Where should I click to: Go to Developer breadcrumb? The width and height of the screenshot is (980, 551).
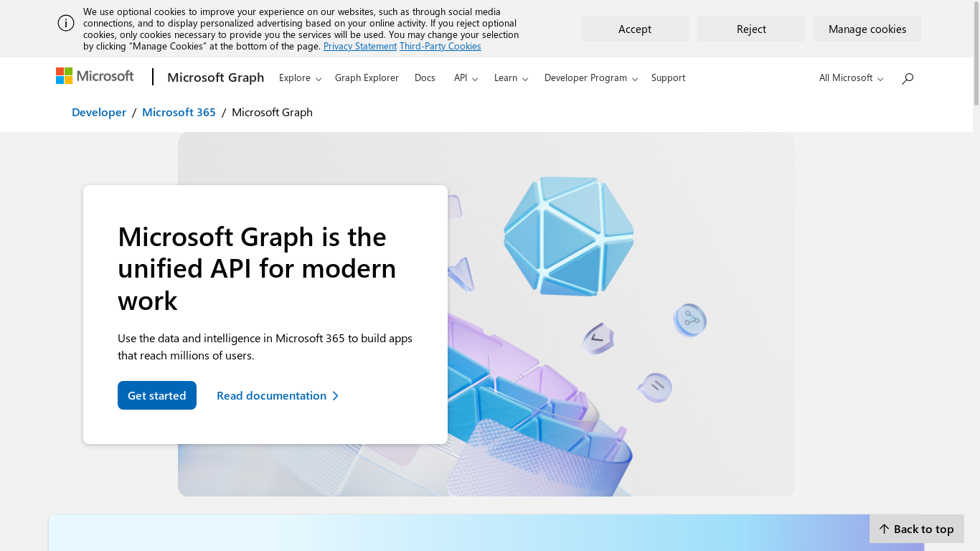[99, 112]
